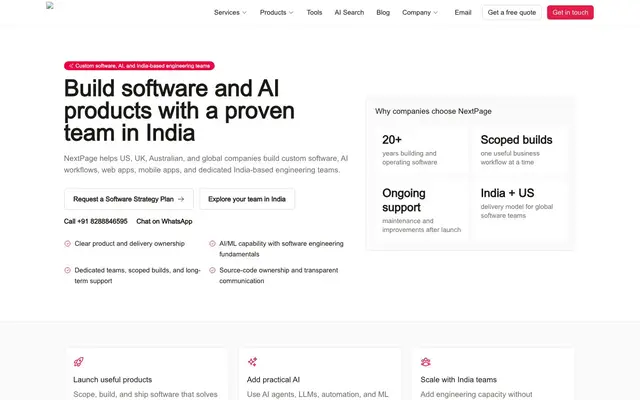
Task: Click the Ongoing support stat card
Action: point(422,211)
